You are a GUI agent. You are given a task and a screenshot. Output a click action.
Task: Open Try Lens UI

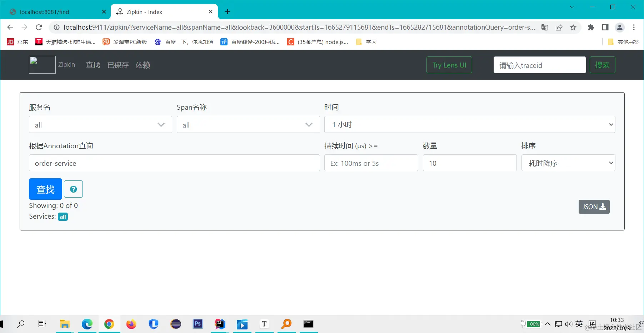tap(449, 65)
